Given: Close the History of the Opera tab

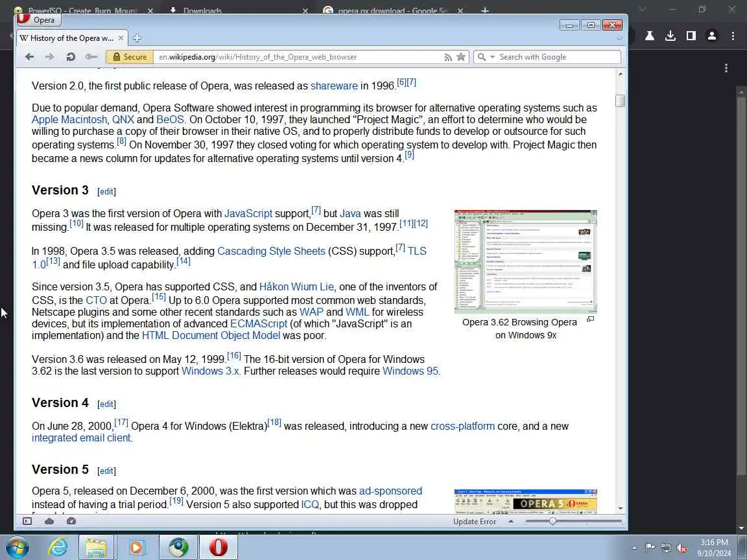Looking at the screenshot, I should coord(121,38).
